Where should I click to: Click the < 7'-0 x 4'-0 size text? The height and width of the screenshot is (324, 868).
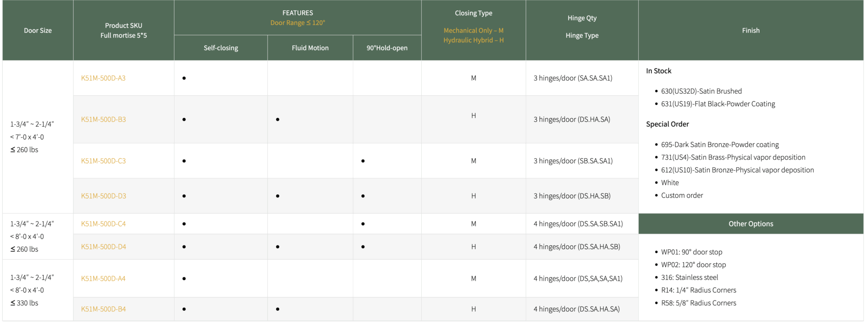click(x=27, y=137)
